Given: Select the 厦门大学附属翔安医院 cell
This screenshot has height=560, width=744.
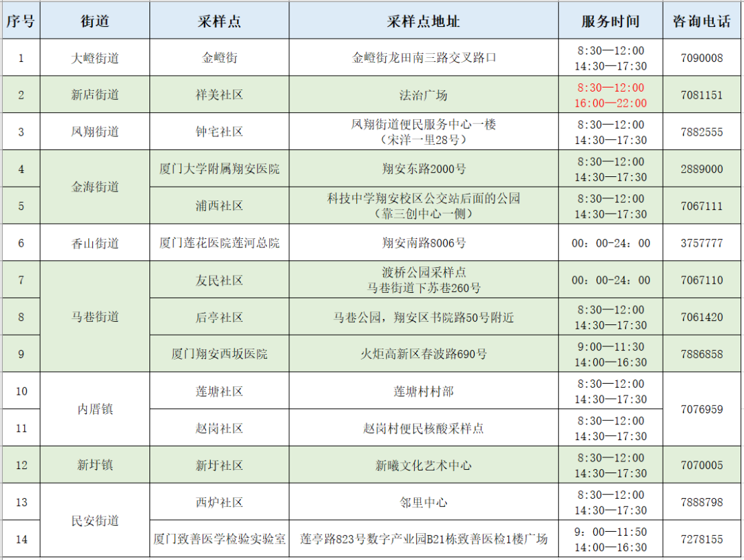Looking at the screenshot, I should (x=219, y=169).
